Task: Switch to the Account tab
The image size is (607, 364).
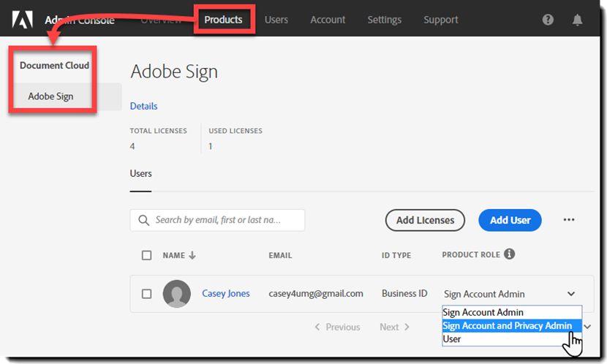Action: [x=328, y=20]
